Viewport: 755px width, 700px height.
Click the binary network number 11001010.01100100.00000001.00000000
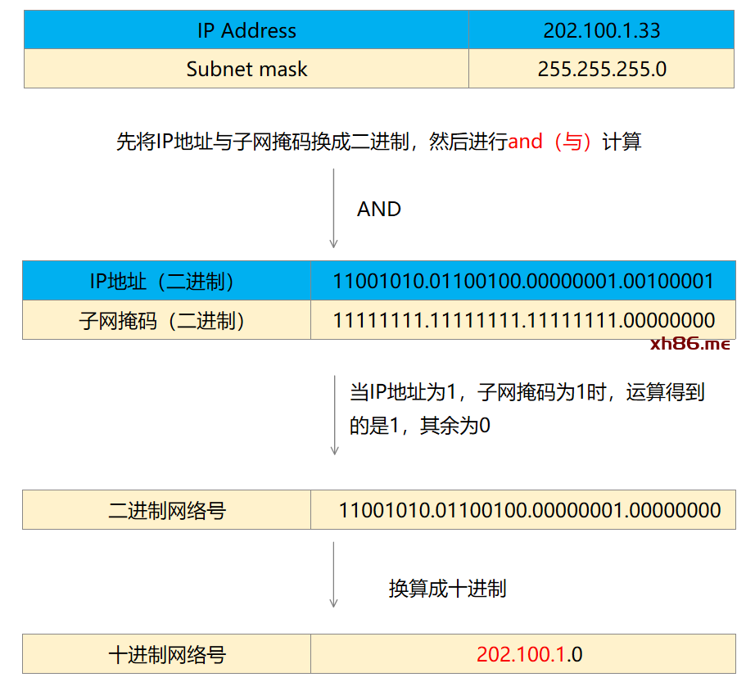pos(529,511)
